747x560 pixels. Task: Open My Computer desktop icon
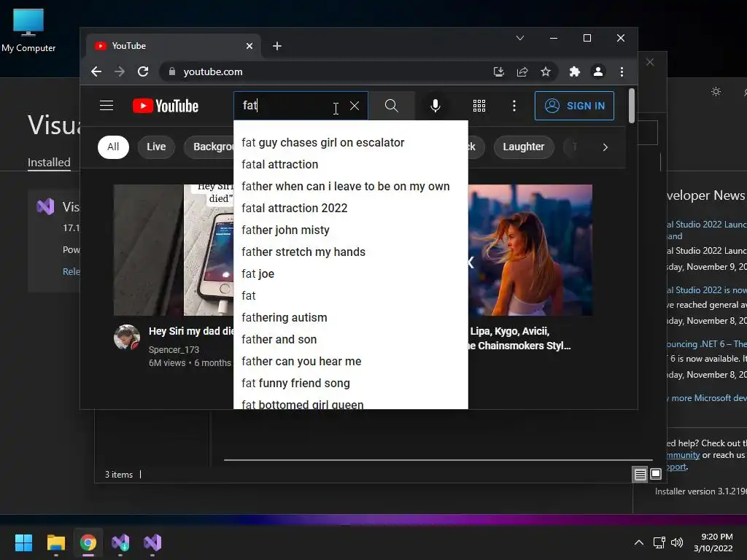[x=28, y=29]
